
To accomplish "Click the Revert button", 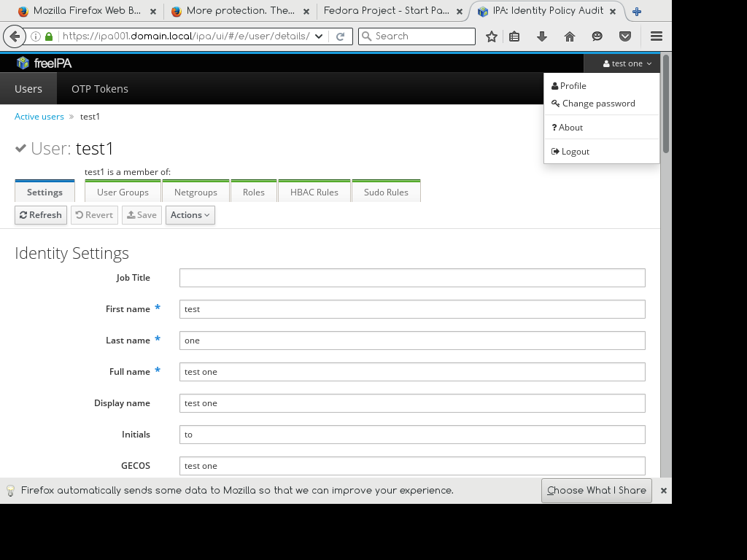I will [94, 215].
